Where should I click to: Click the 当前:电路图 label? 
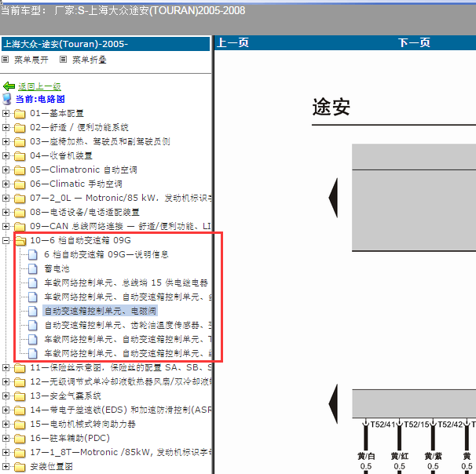point(40,99)
